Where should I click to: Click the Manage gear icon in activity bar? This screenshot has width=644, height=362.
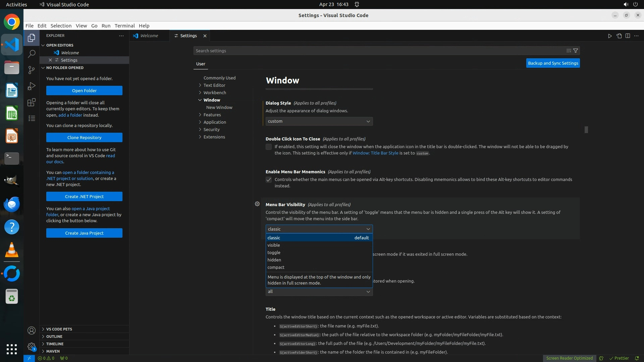coord(32,347)
